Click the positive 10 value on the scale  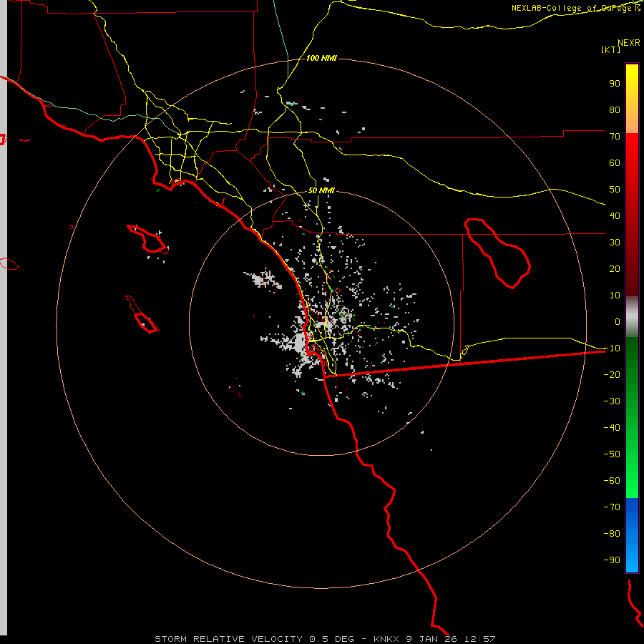point(615,296)
